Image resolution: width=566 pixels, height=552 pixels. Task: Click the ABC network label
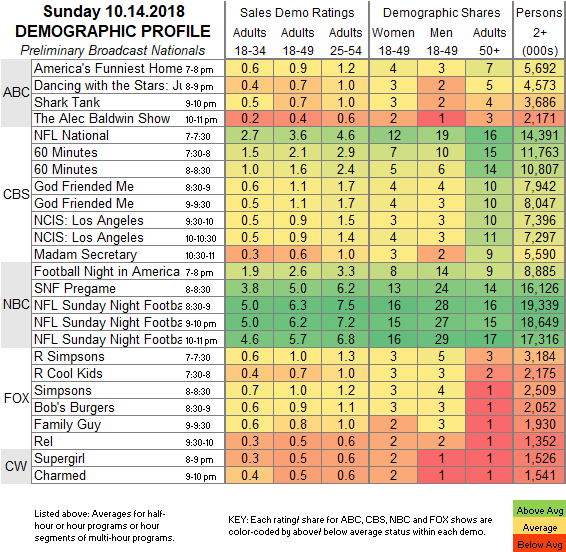click(16, 93)
